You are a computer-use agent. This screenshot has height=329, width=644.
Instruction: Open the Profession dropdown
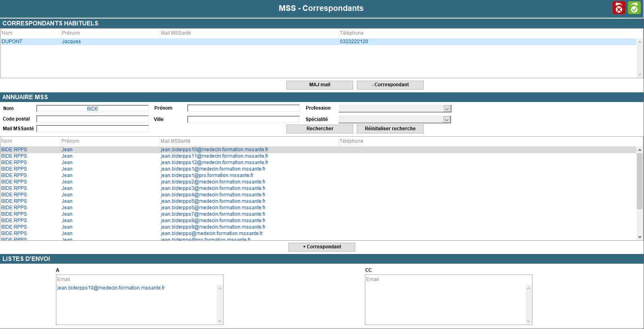pos(447,109)
